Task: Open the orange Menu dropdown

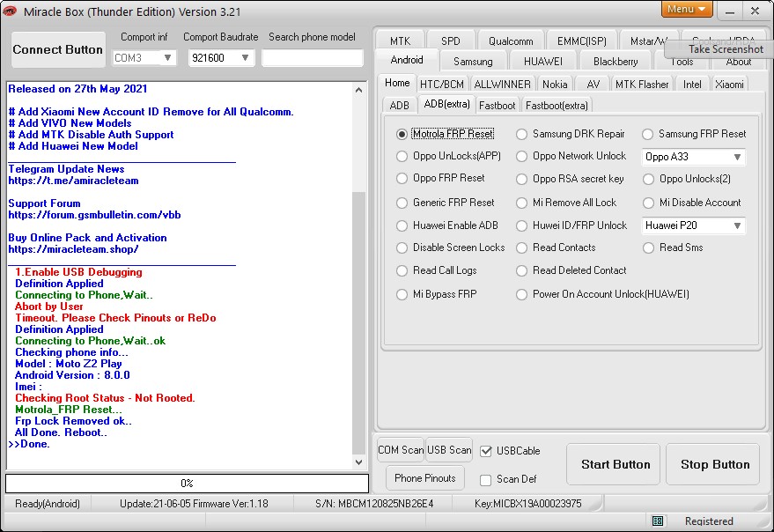Action: point(686,9)
